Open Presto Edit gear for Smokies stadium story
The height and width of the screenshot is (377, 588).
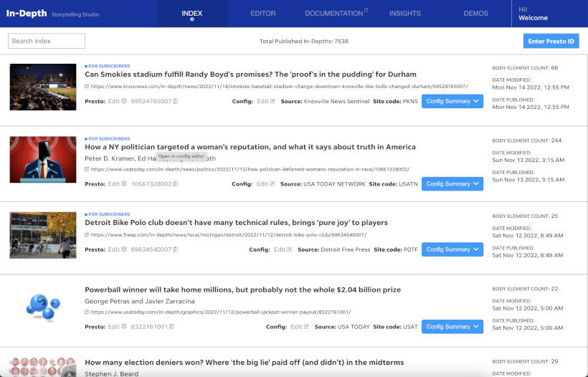pyautogui.click(x=118, y=101)
